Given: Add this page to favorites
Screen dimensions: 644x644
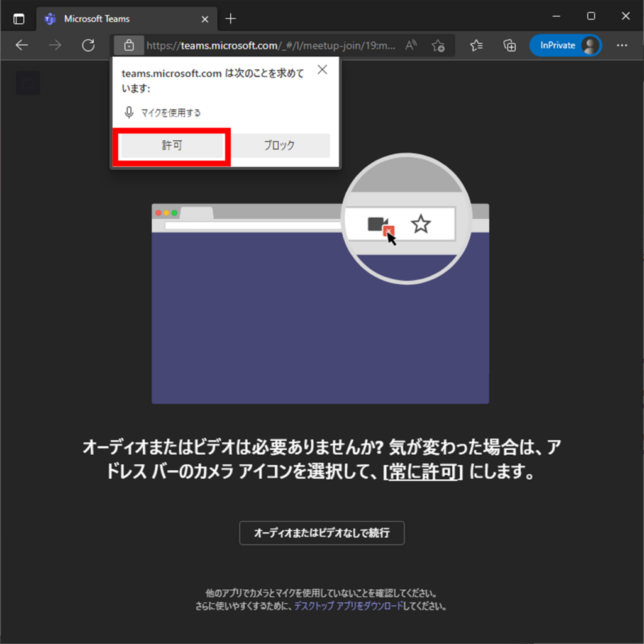Looking at the screenshot, I should pyautogui.click(x=438, y=45).
